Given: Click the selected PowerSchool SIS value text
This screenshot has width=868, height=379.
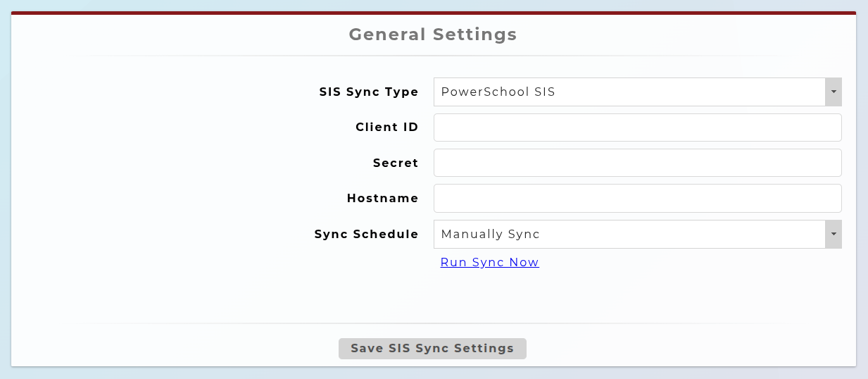Looking at the screenshot, I should point(498,92).
